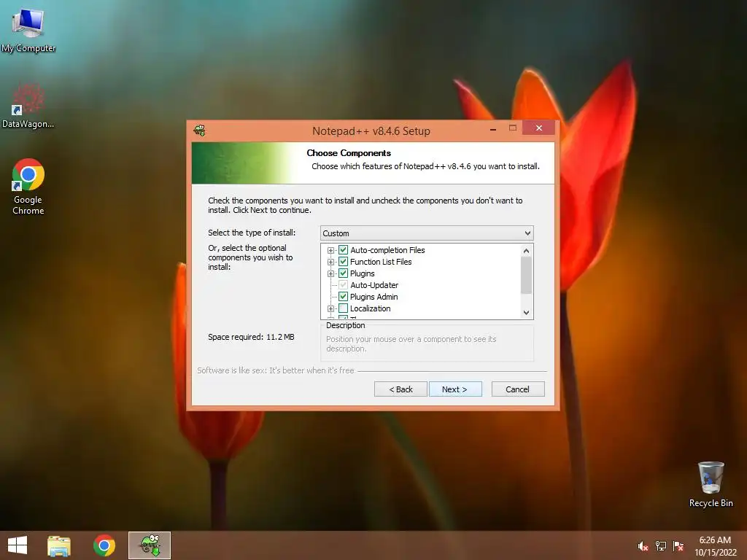
Task: Open the taskbar clock and date
Action: coord(715,546)
